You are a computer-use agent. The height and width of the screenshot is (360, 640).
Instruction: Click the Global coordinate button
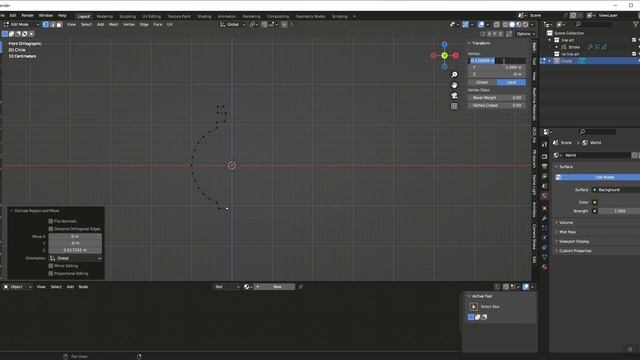482,82
